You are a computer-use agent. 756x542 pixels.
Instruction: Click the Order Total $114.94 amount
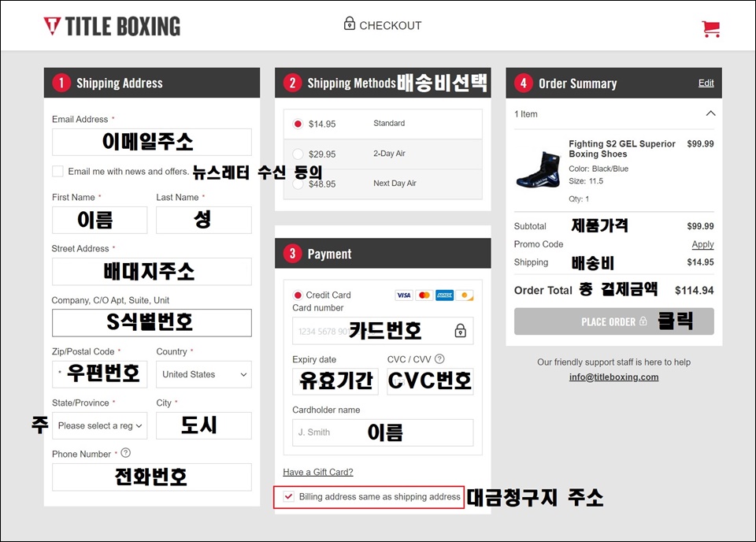point(695,290)
